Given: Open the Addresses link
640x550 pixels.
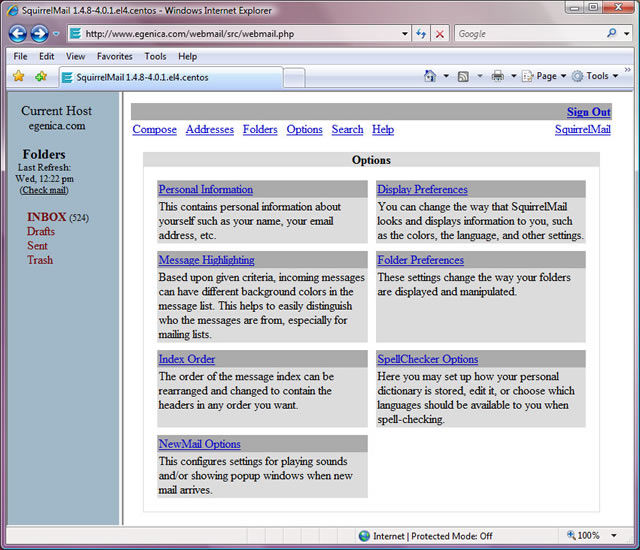Looking at the screenshot, I should coord(210,129).
